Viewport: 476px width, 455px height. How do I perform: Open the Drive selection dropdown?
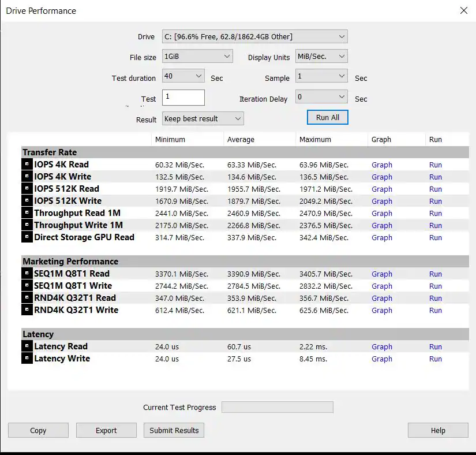point(254,37)
